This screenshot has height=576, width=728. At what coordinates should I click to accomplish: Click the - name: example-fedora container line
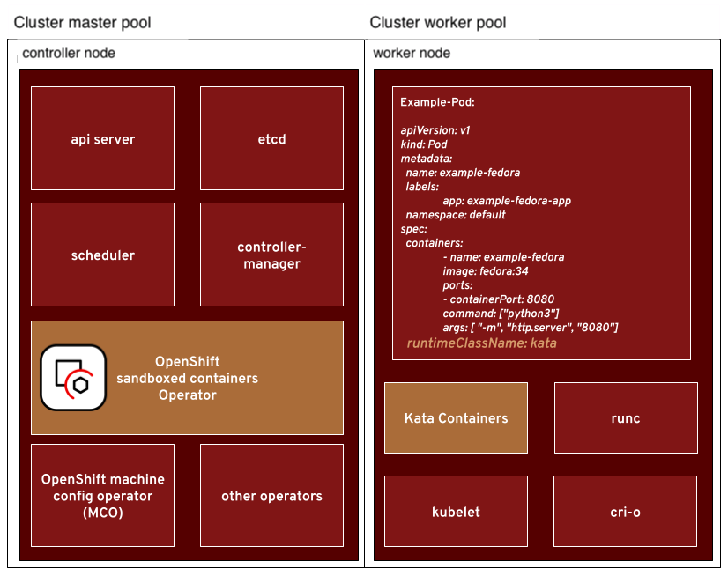504,257
